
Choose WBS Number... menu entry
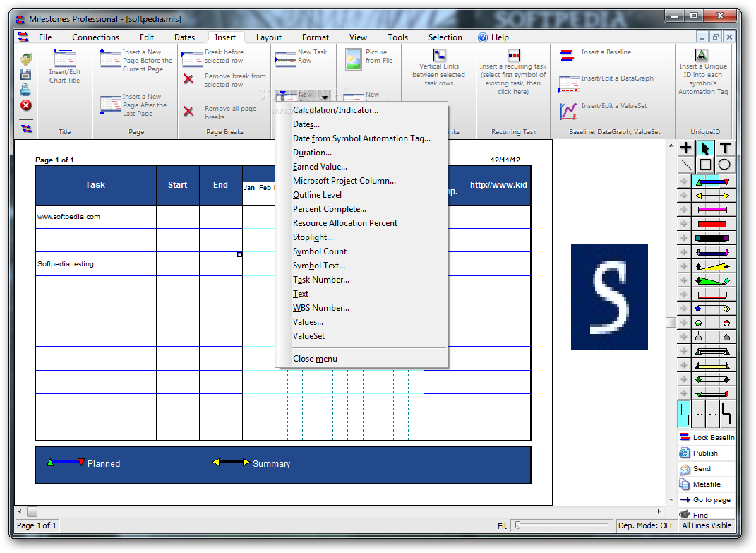coord(321,308)
